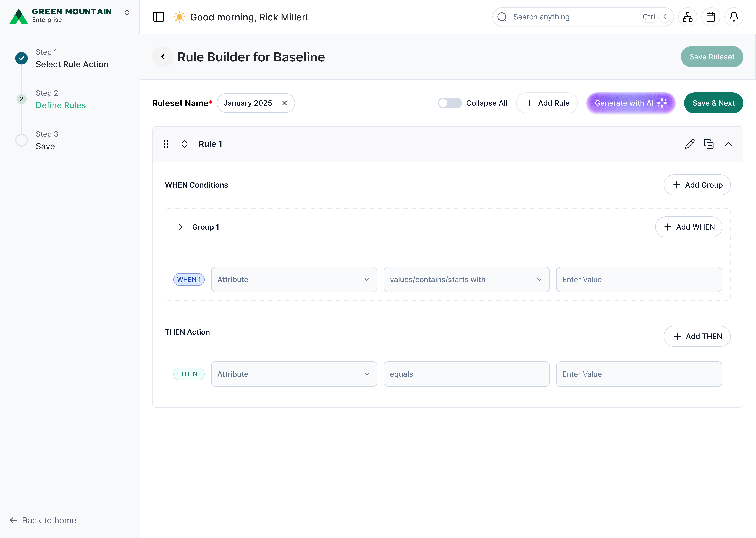This screenshot has width=756, height=538.
Task: Click the Rule 1 title
Action: (211, 144)
